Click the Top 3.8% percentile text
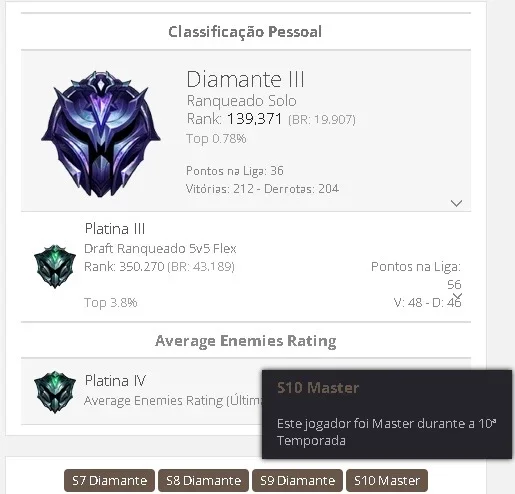Image resolution: width=515 pixels, height=494 pixels. pyautogui.click(x=110, y=302)
